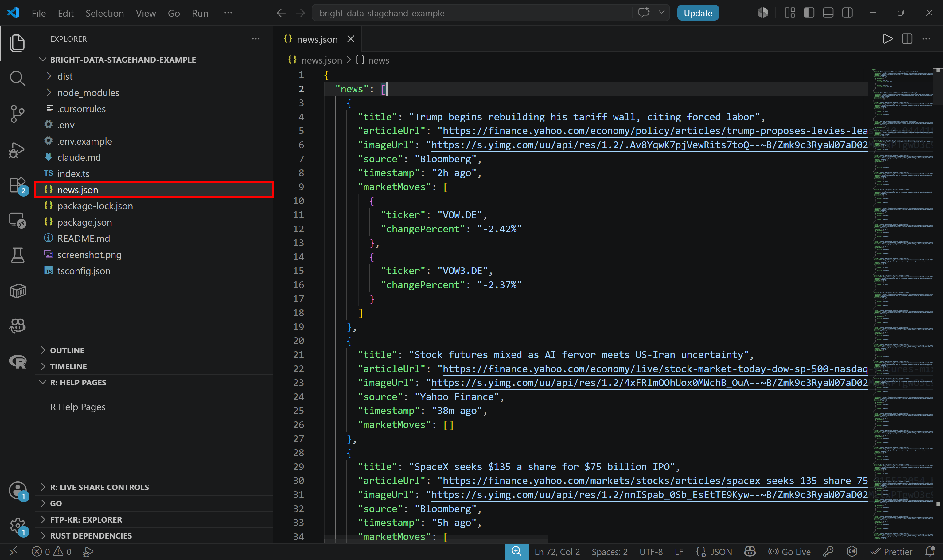Click the debug launch icon in status bar
The image size is (943, 560).
point(88,552)
